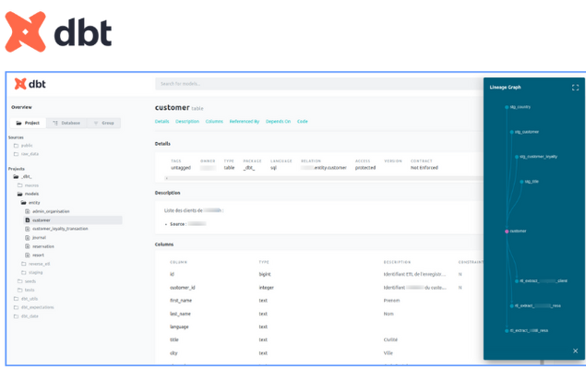This screenshot has height=392, width=586.
Task: Collapse the entity folder
Action: tap(33, 203)
